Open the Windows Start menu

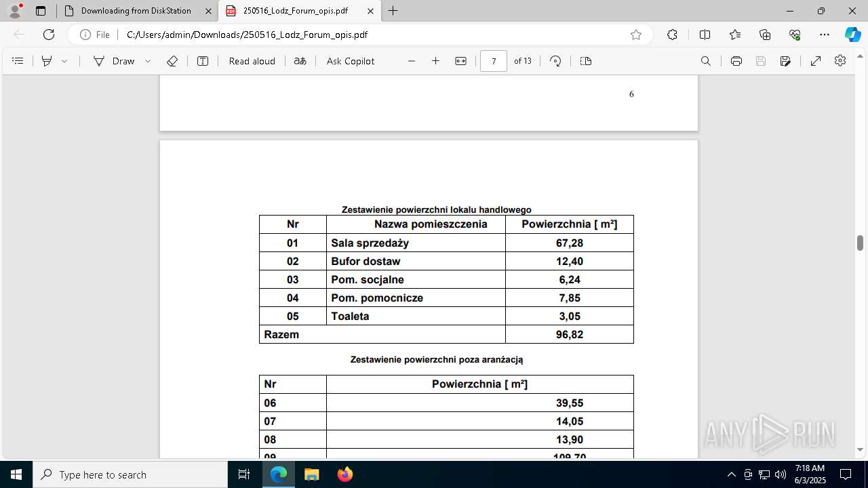click(16, 474)
